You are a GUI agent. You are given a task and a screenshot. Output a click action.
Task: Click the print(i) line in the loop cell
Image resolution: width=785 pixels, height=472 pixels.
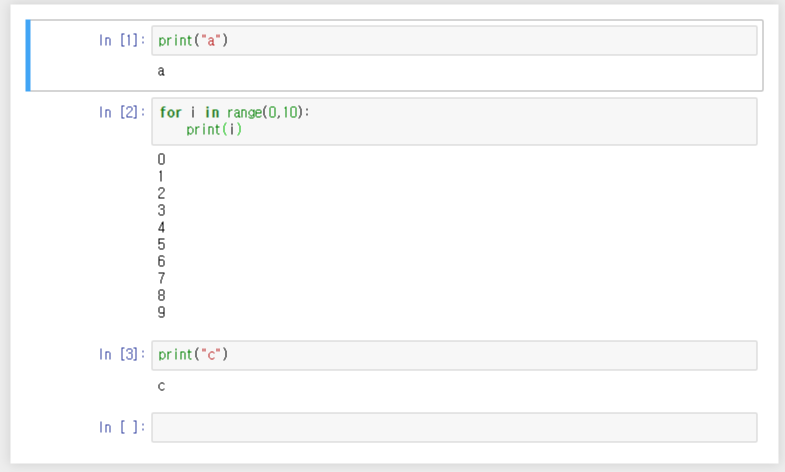(x=214, y=130)
